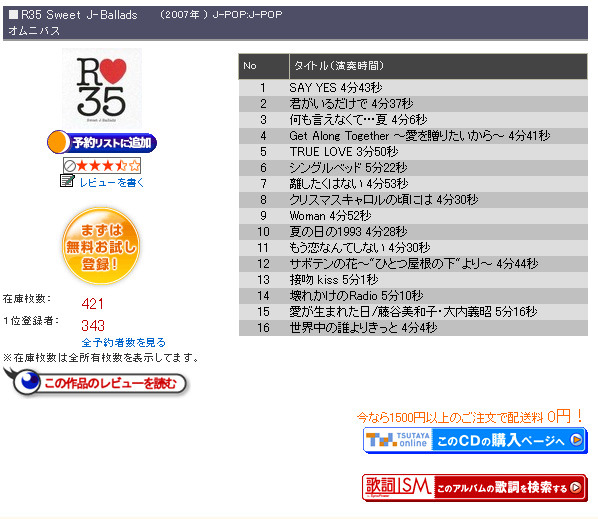598x519 pixels.
Task: Select the fifth empty rating star
Action: pyautogui.click(x=134, y=166)
